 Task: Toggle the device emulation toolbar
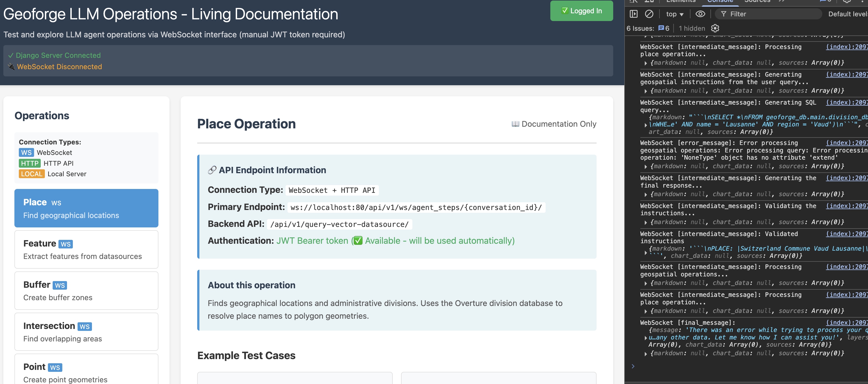(649, 1)
